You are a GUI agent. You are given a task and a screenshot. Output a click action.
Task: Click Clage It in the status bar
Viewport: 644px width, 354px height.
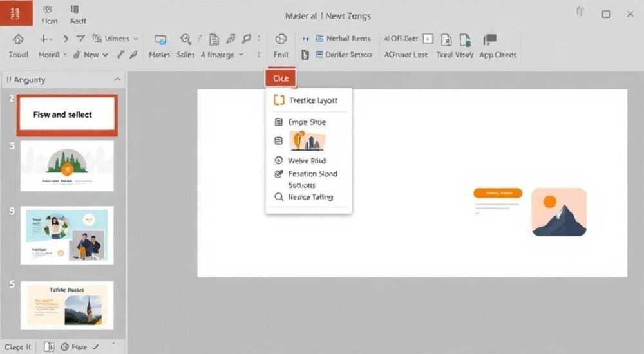click(17, 347)
